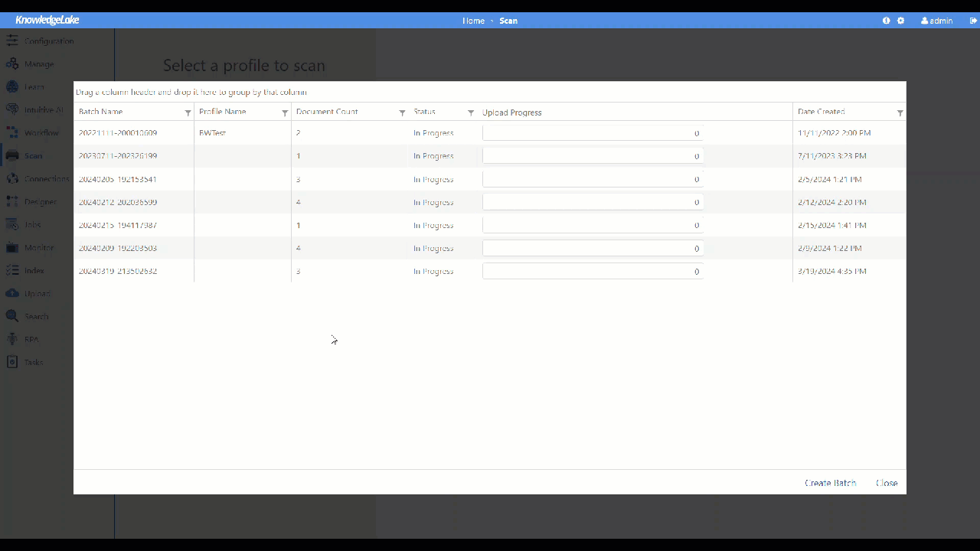Select batch 20221111-200010609 row

click(118, 133)
